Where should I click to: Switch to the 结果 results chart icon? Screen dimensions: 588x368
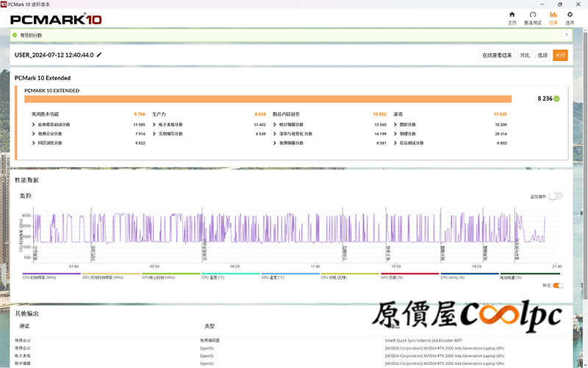point(553,15)
